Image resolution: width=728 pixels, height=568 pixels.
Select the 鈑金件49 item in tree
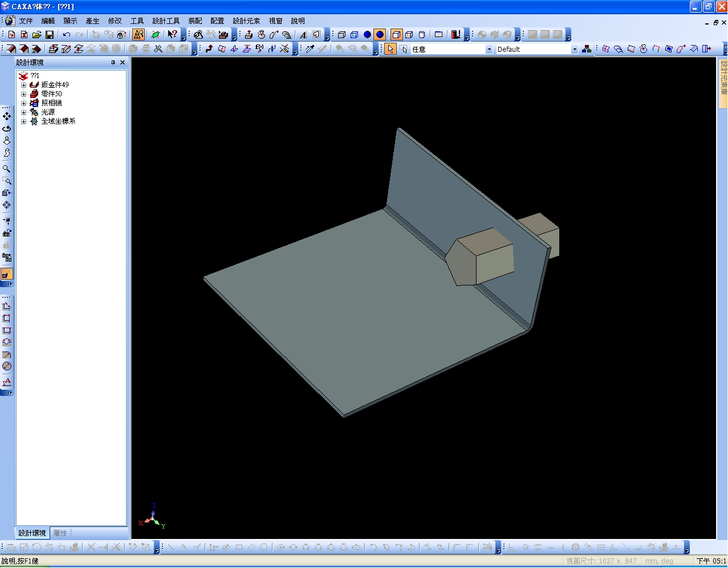click(55, 85)
